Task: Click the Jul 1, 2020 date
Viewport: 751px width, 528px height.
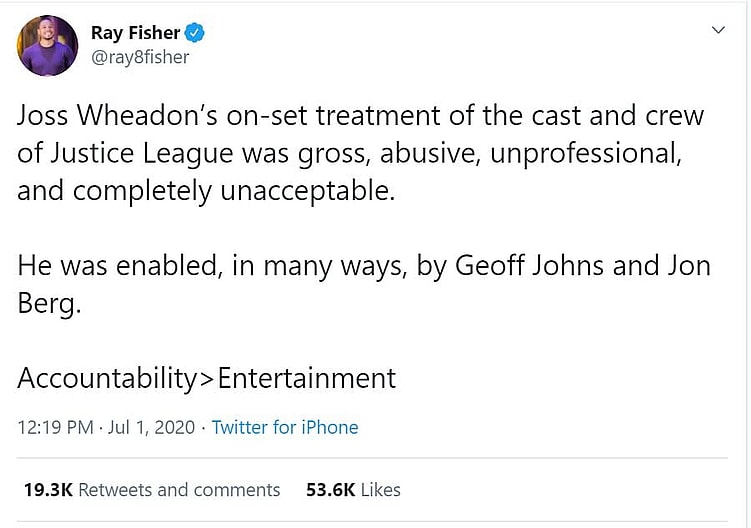Action: tap(152, 427)
